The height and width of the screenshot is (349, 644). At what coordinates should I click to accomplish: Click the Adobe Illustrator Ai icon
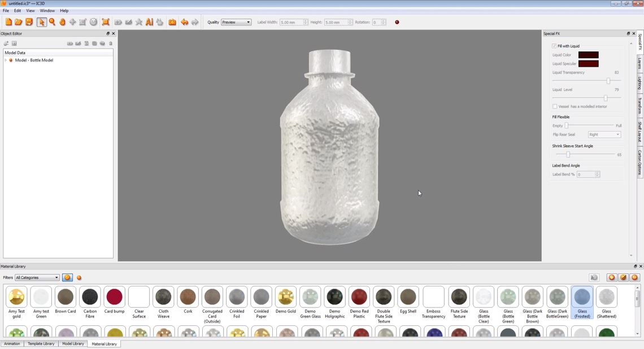coord(150,22)
